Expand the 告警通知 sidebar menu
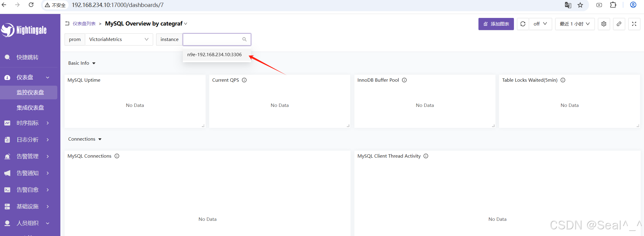 click(x=29, y=173)
